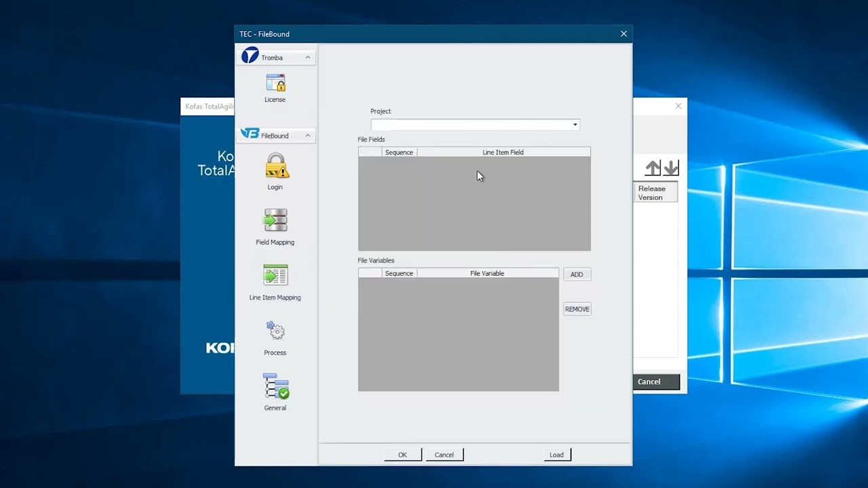The height and width of the screenshot is (488, 868).
Task: Click Cancel in the TEC - FileBound dialog
Action: (x=444, y=455)
